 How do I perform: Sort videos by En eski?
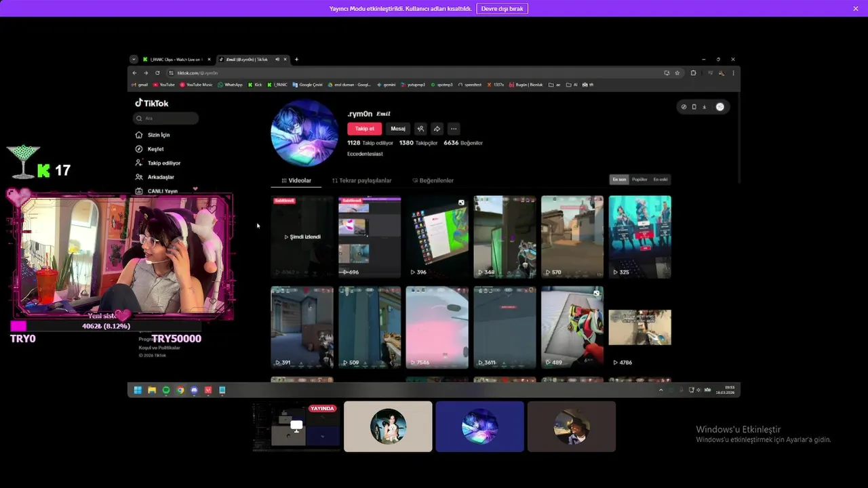660,180
